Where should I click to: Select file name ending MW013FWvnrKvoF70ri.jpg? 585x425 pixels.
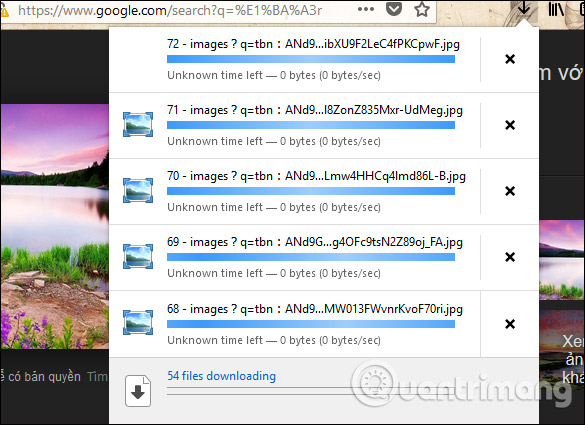315,309
